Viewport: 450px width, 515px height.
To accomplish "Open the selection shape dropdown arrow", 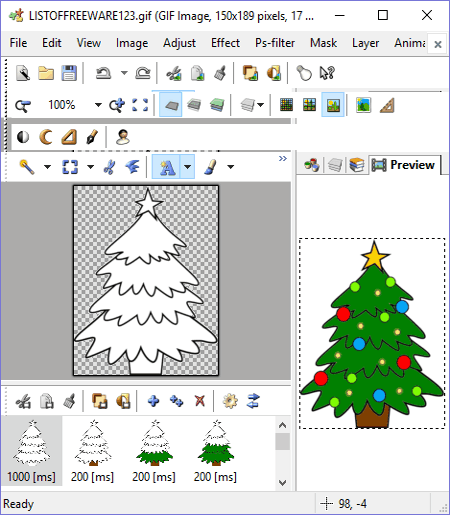I will point(90,167).
